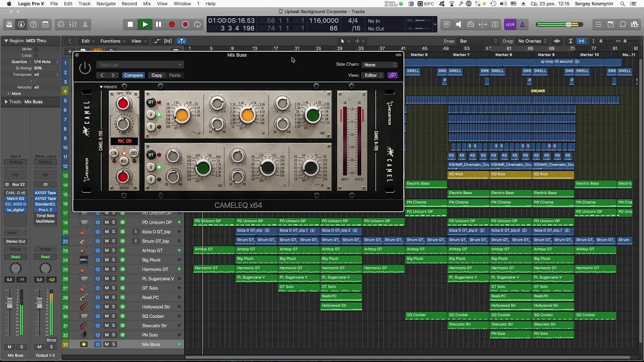Tick the region Loop checkbox in inspector
This screenshot has height=362, width=644.
tap(36, 55)
